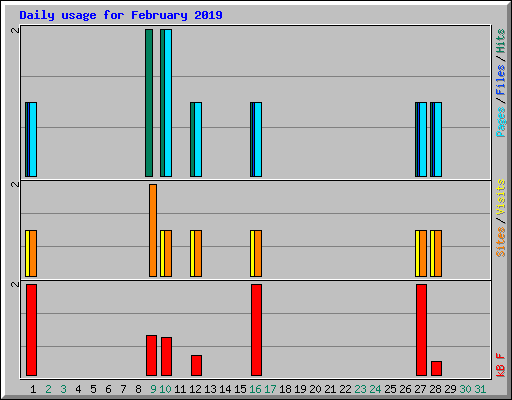This screenshot has height=400, width=512.
Task: Click day label "8" on the x-axis
Action: click(138, 389)
